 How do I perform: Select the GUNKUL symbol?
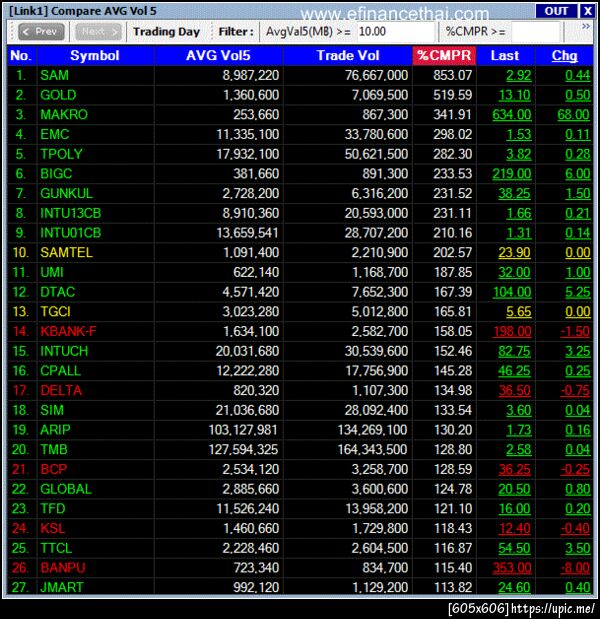click(66, 194)
